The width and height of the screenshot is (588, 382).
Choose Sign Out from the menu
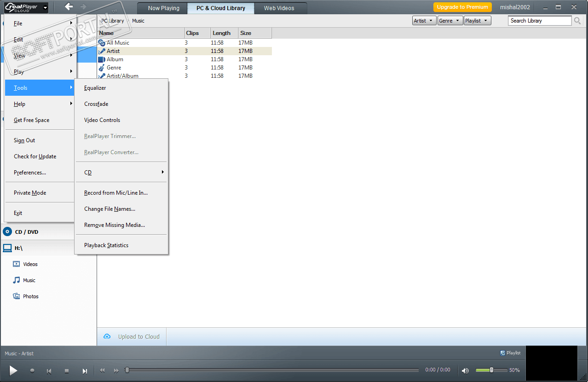click(40, 140)
